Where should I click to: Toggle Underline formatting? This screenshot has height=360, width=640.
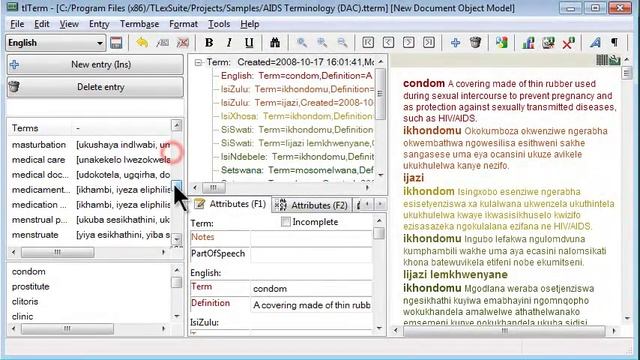pos(249,42)
